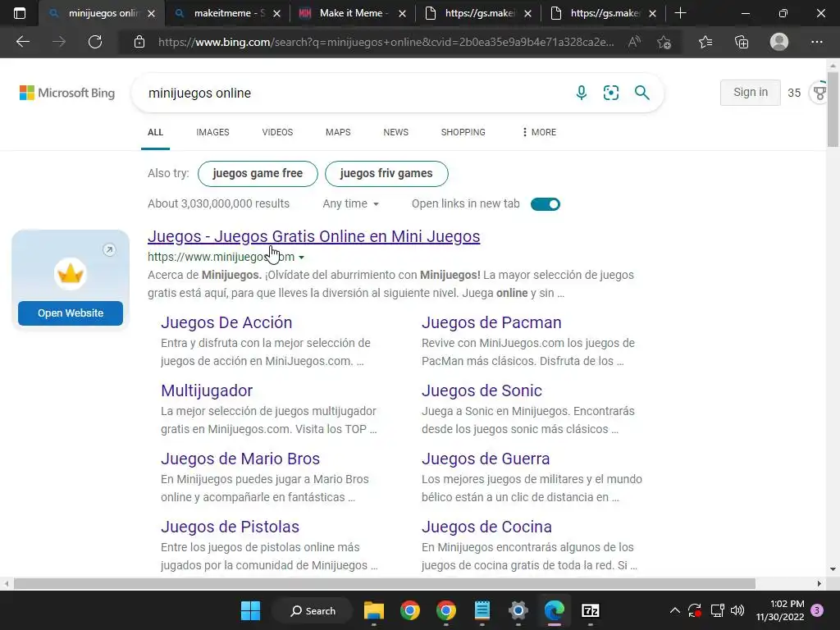Switch to the ALL results tab
The width and height of the screenshot is (840, 630).
click(x=155, y=132)
